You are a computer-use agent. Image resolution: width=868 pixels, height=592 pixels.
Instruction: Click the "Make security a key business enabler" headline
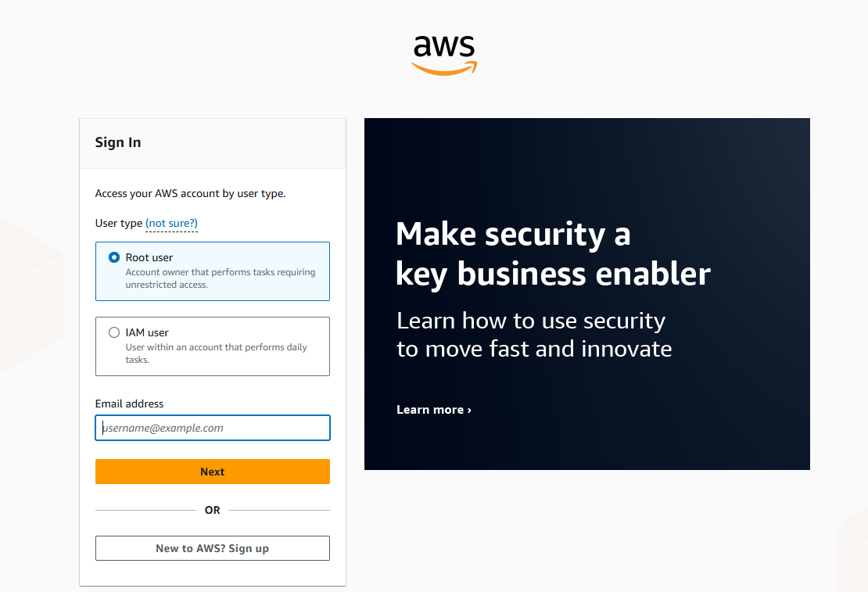tap(552, 254)
